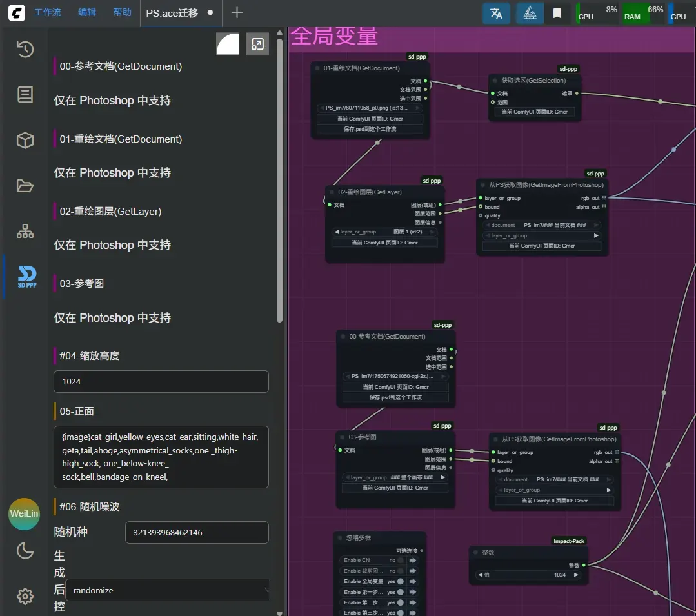The width and height of the screenshot is (696, 616).
Task: Click 当前 ComfyUI 页面ID button in 01-重绘文档 node
Action: click(370, 119)
